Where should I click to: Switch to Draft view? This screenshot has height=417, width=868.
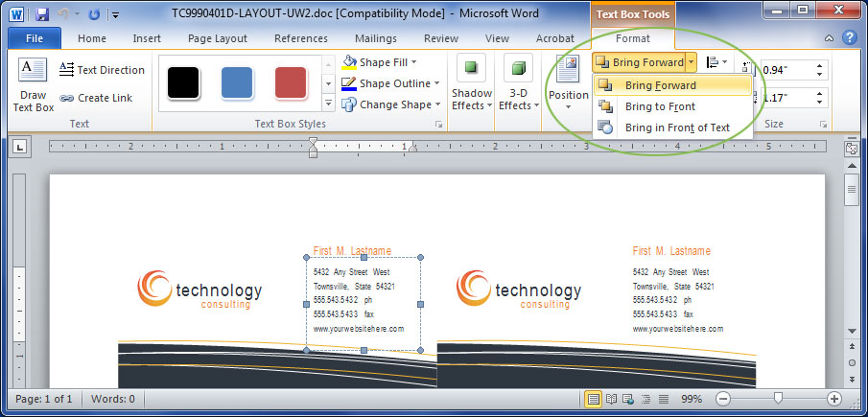pos(664,399)
